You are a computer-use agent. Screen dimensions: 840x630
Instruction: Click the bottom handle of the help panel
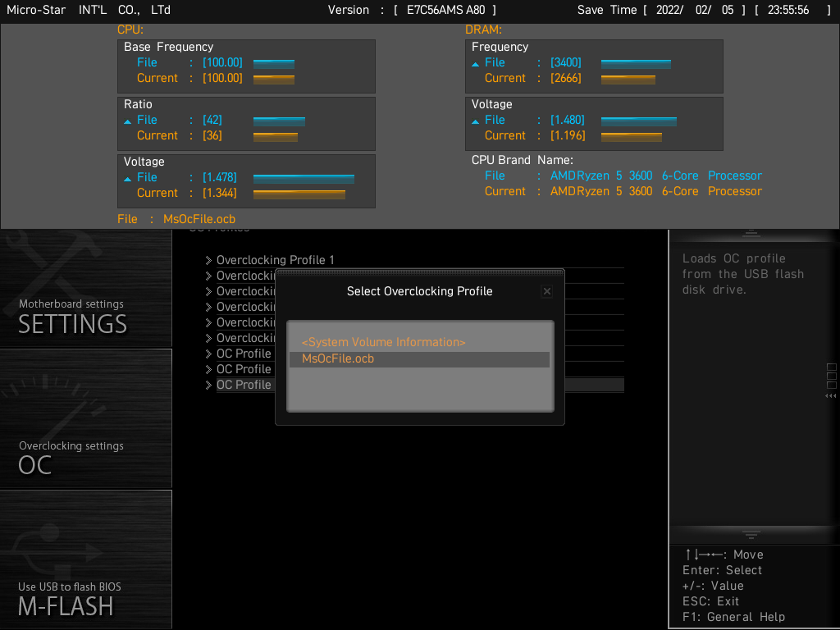(752, 534)
